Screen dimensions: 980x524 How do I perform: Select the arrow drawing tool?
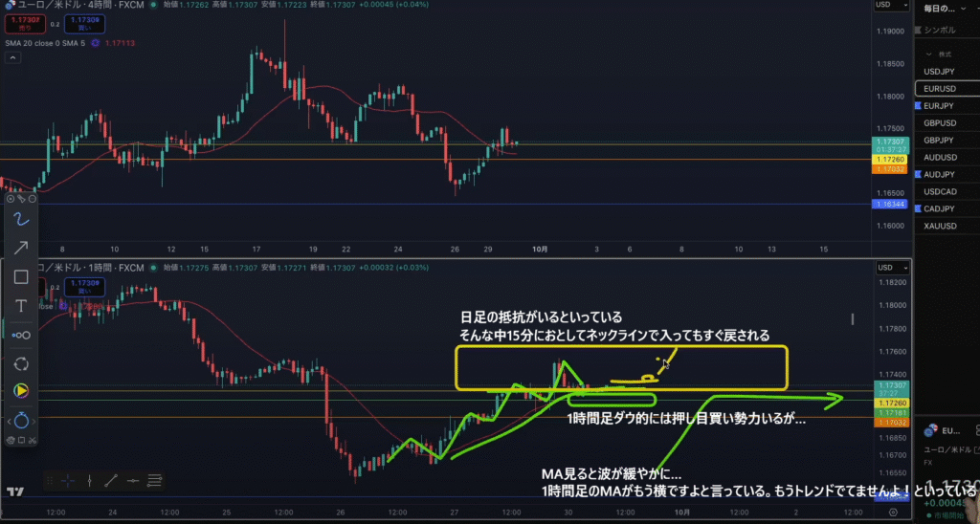click(x=21, y=248)
